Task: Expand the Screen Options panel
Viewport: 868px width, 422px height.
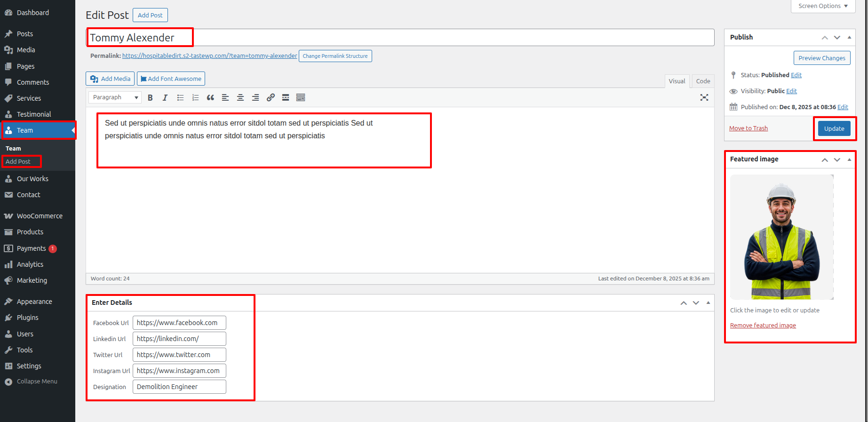Action: 823,6
